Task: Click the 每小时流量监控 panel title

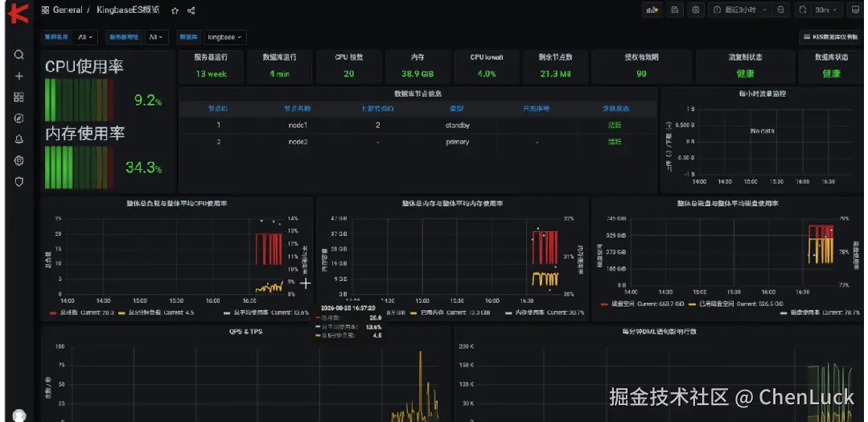Action: tap(763, 93)
